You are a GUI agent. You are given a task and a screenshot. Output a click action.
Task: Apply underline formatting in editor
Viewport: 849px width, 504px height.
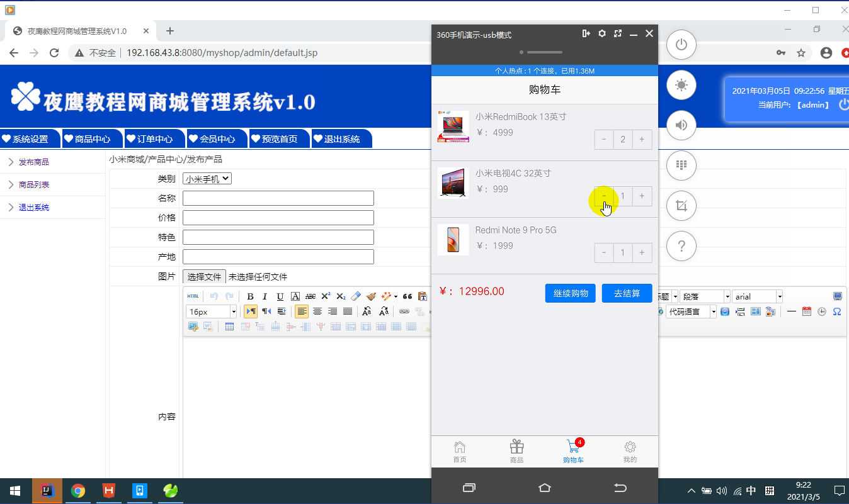(x=280, y=296)
